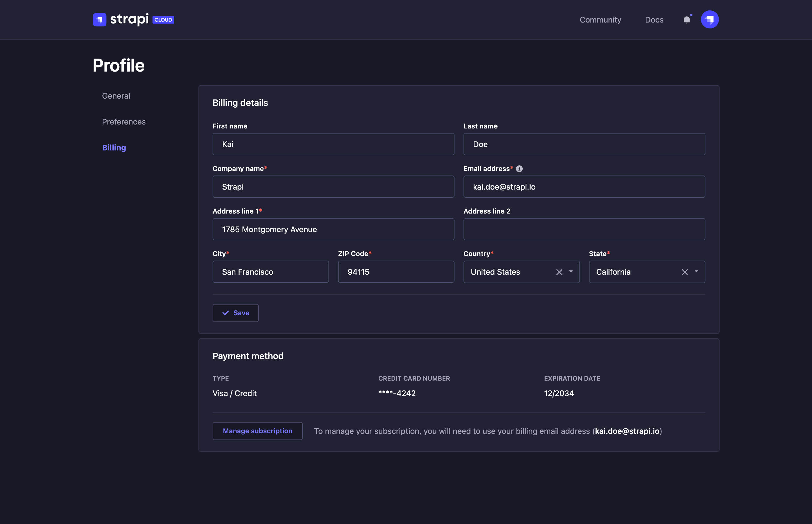Click the CLOUD badge next to the logo
The width and height of the screenshot is (812, 524).
point(163,20)
